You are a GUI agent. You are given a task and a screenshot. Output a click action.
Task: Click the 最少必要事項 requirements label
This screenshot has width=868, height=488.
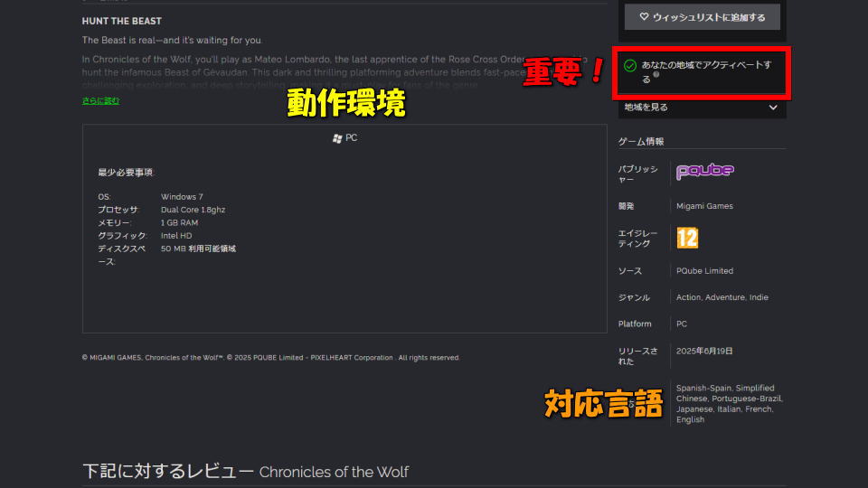[x=125, y=173]
